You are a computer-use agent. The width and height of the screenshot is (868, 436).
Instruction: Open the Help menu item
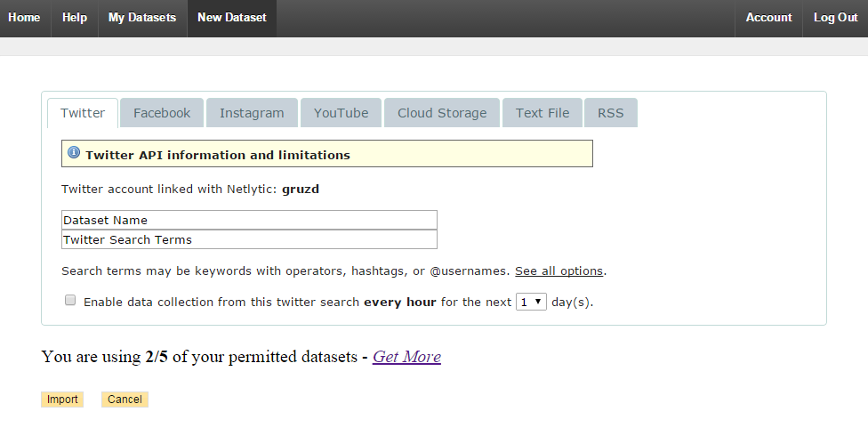[75, 18]
